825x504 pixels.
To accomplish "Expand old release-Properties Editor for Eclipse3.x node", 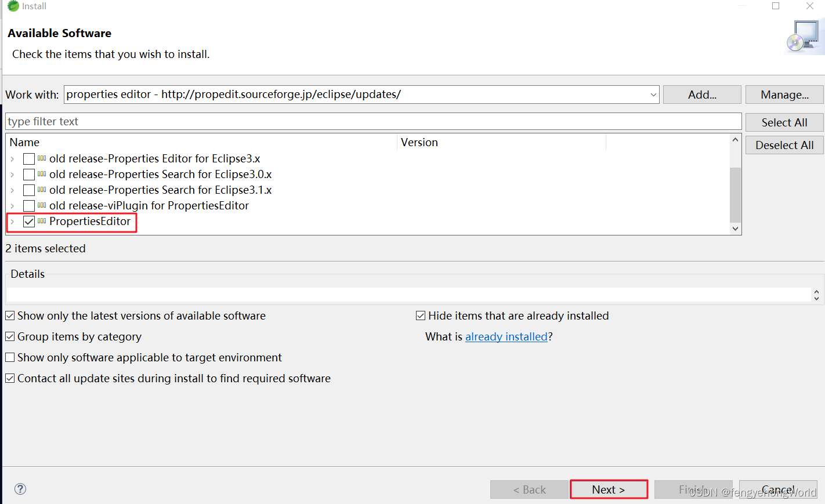I will [12, 159].
